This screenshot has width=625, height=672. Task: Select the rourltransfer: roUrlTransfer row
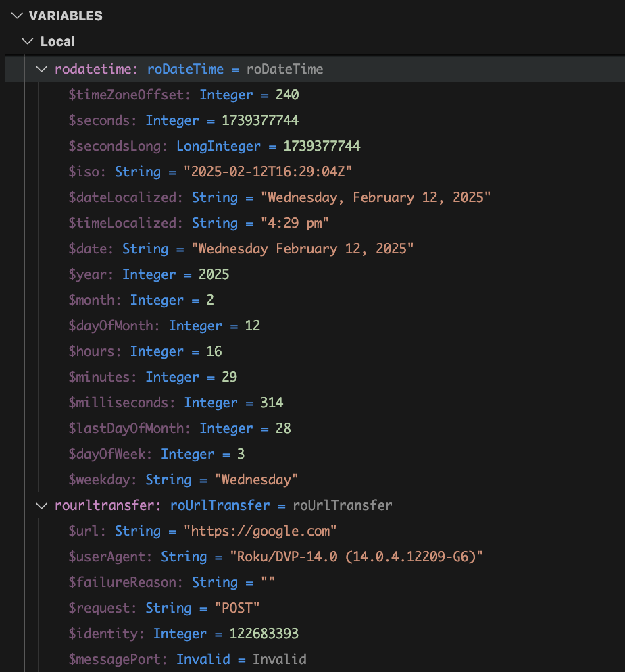pyautogui.click(x=315, y=506)
